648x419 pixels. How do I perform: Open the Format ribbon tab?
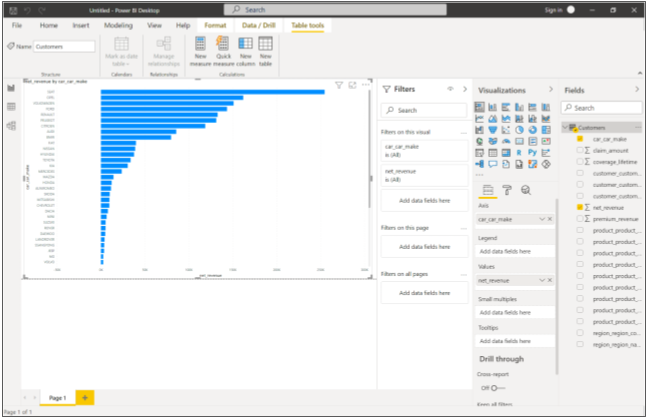coord(215,25)
